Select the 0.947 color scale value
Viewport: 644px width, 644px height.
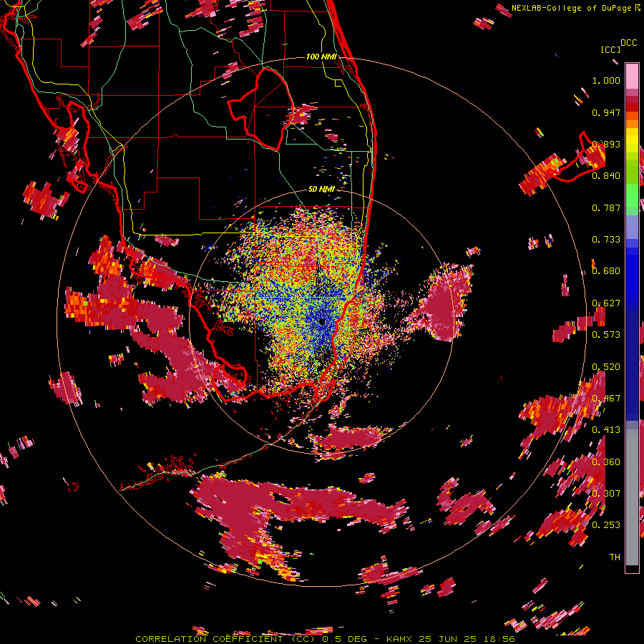point(606,112)
